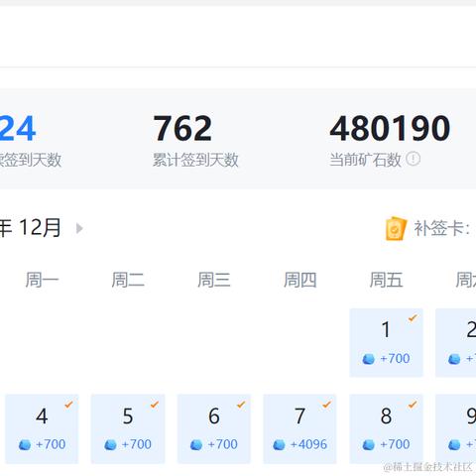Click the ore gem icon on day 6
The width and height of the screenshot is (476, 476).
tap(196, 445)
